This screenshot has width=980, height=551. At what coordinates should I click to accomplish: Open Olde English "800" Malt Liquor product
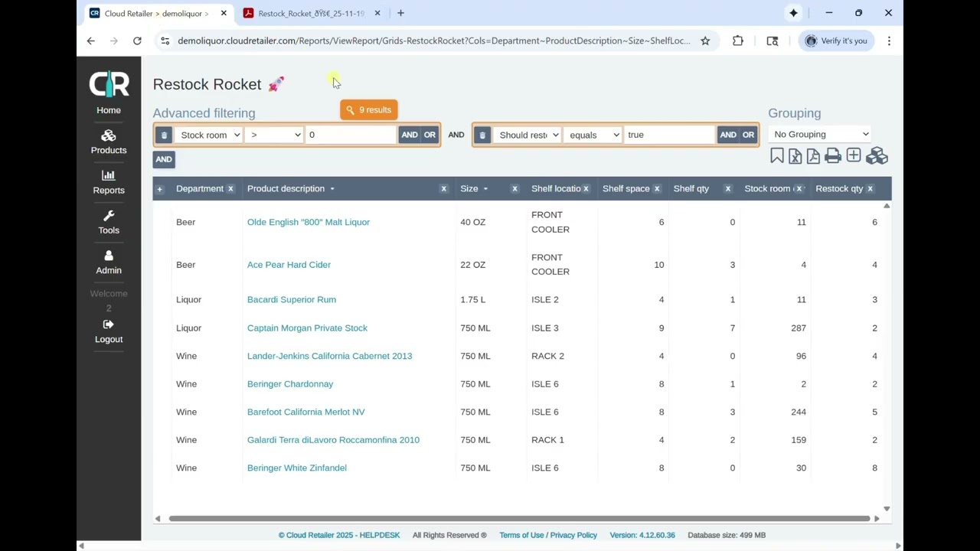point(309,222)
